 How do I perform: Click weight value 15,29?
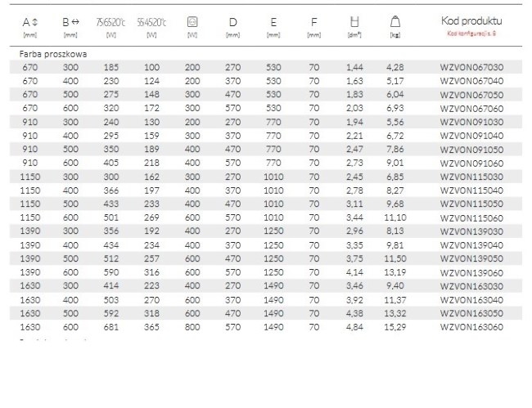(x=395, y=327)
